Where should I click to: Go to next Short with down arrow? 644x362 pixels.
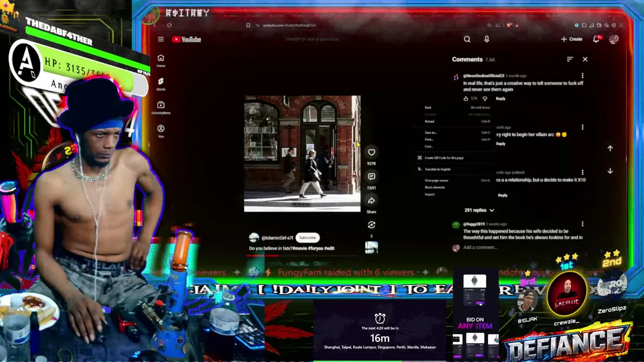click(610, 171)
